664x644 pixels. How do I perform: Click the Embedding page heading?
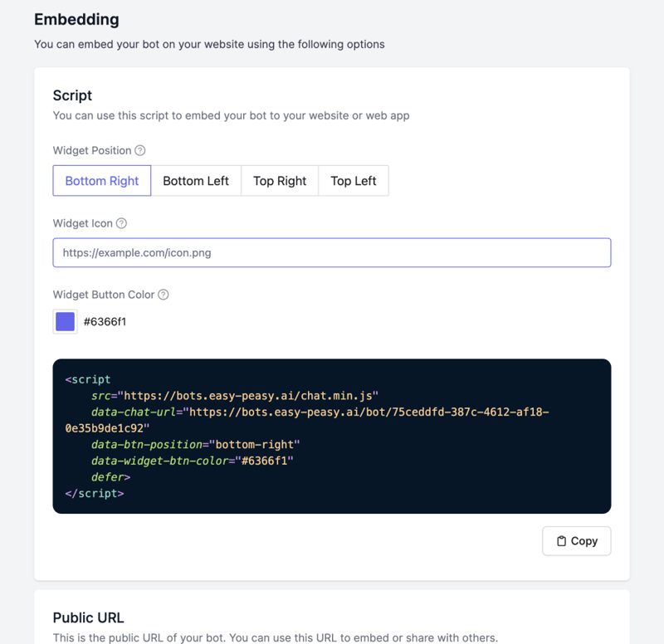tap(76, 19)
